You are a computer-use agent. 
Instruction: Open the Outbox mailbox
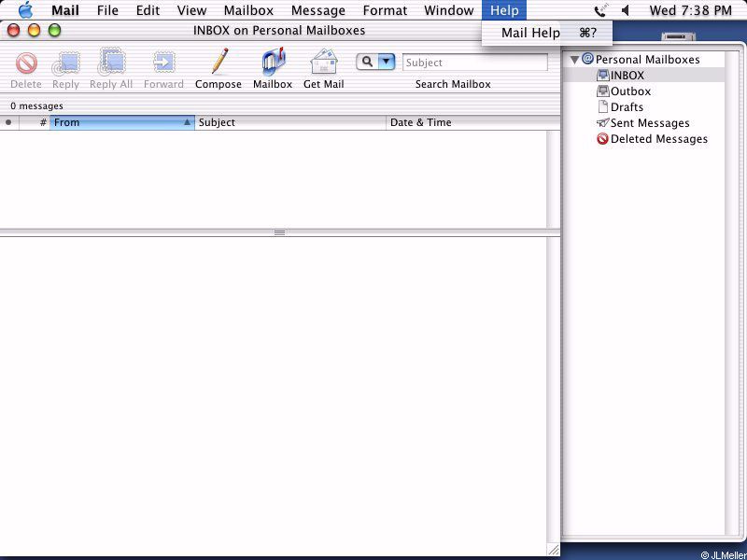click(630, 91)
